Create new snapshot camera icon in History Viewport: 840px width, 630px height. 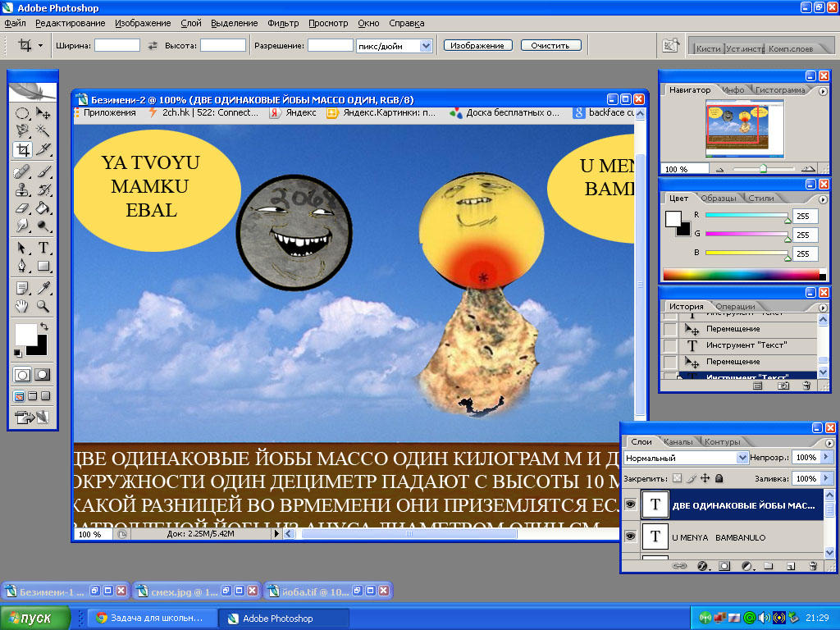click(783, 386)
